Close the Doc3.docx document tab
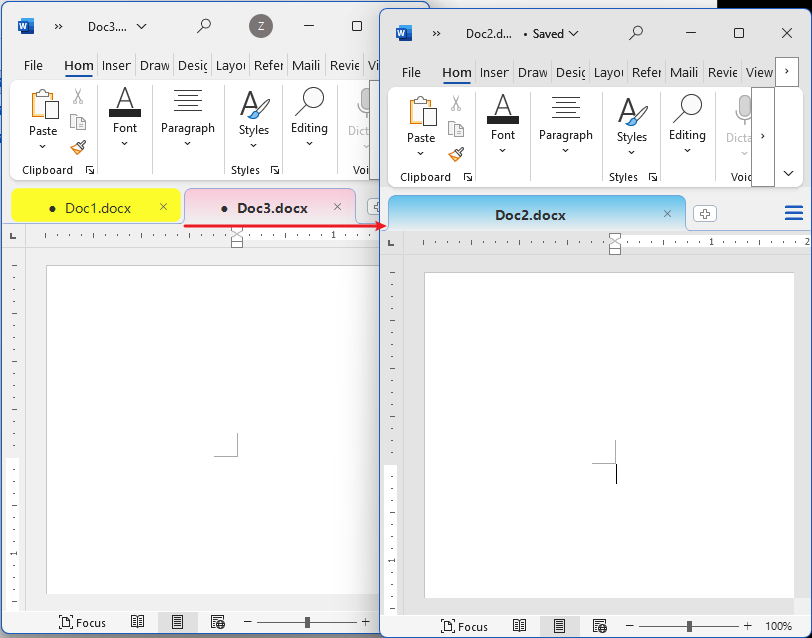The image size is (812, 638). [x=337, y=207]
